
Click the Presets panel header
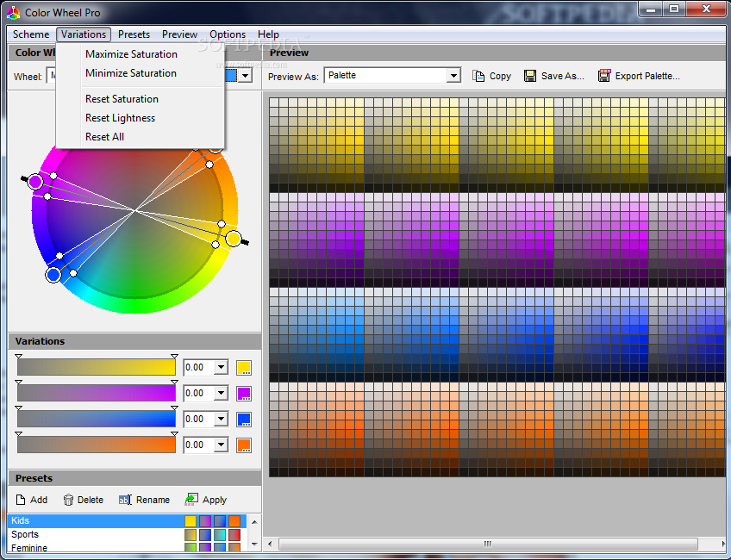(x=134, y=478)
